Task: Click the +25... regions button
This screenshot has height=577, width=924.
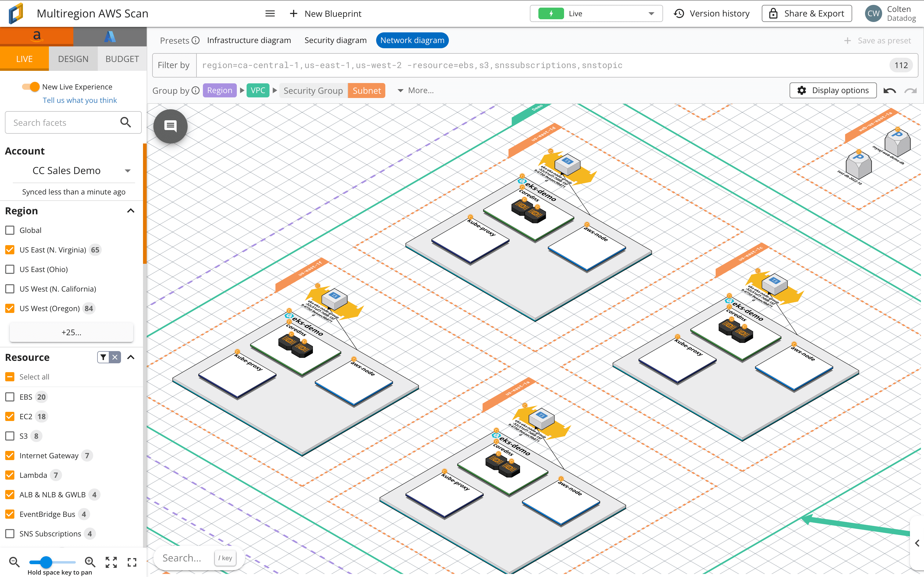Action: pyautogui.click(x=71, y=332)
